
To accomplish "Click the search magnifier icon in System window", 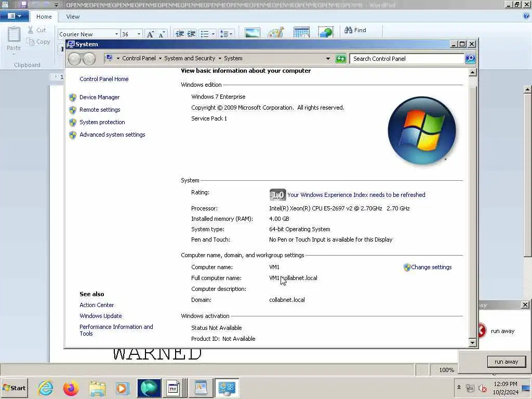I will 470,59.
